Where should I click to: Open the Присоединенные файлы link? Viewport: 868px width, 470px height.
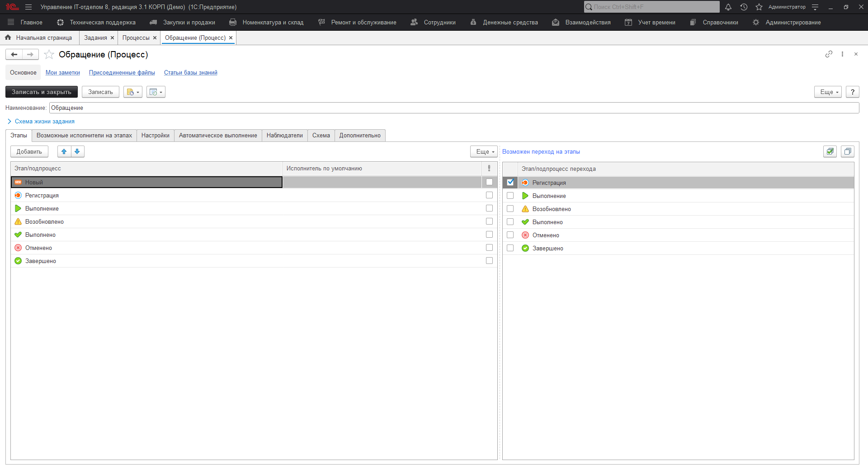pos(122,72)
